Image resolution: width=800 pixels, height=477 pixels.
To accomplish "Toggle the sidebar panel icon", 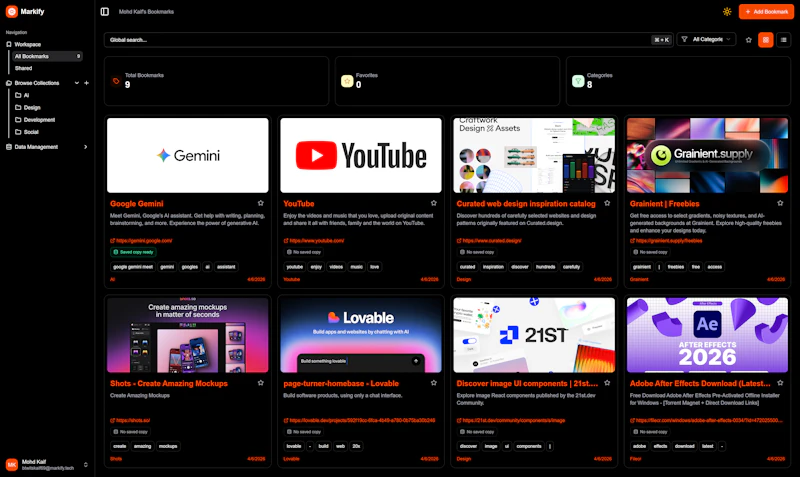I will point(105,11).
